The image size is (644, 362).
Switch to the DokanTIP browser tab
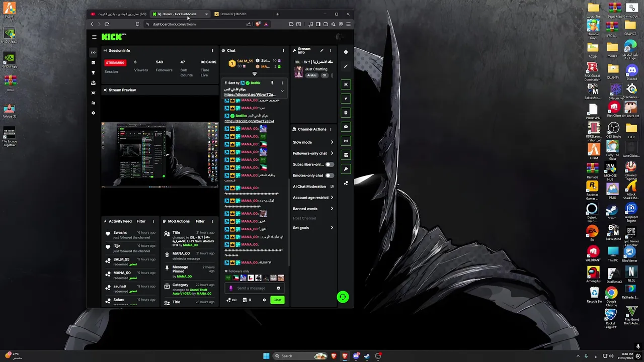[242, 14]
